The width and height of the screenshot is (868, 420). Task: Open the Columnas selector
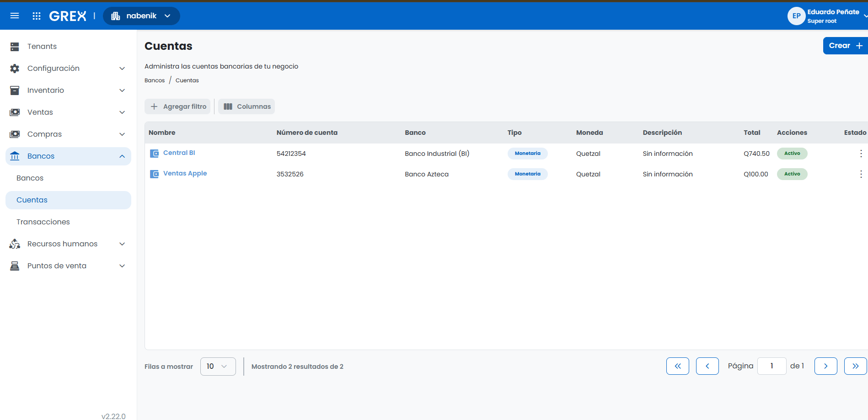click(x=246, y=106)
